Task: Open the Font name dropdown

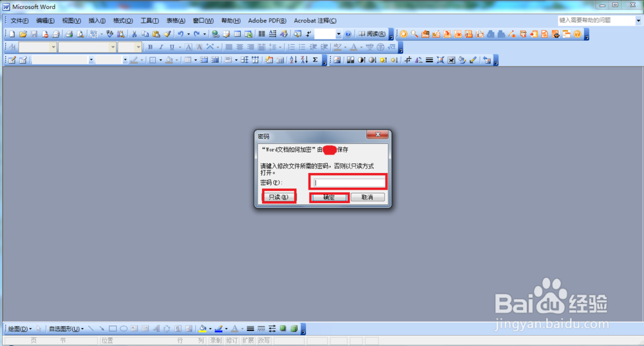Action: coord(113,47)
